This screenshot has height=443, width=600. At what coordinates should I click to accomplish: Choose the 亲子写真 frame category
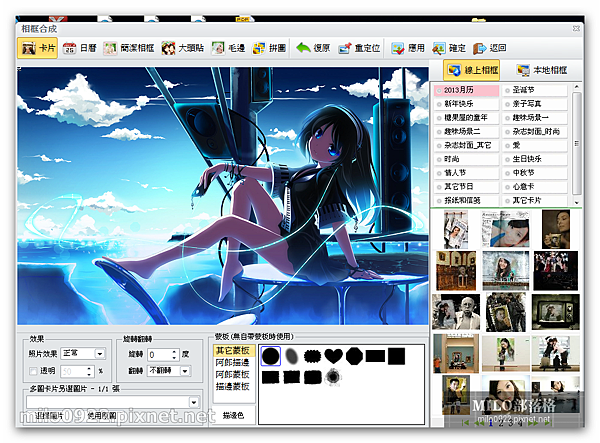pos(535,104)
